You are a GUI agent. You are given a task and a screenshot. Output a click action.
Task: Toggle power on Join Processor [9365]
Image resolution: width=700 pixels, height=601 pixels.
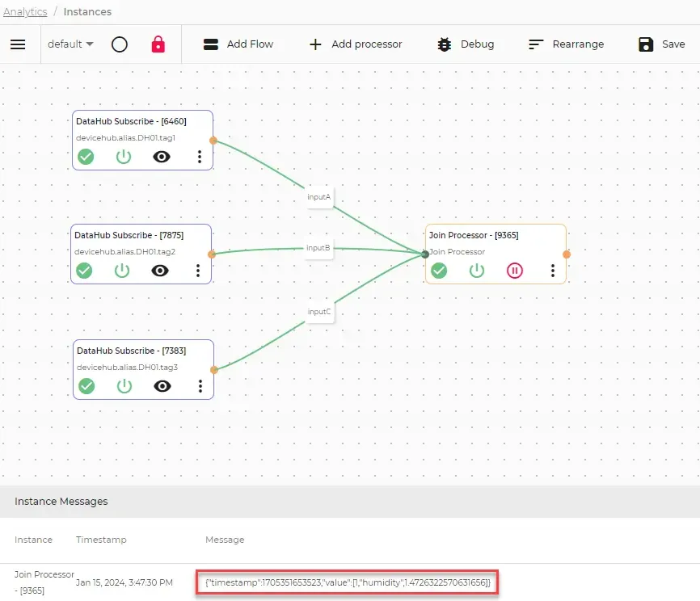[x=477, y=271]
